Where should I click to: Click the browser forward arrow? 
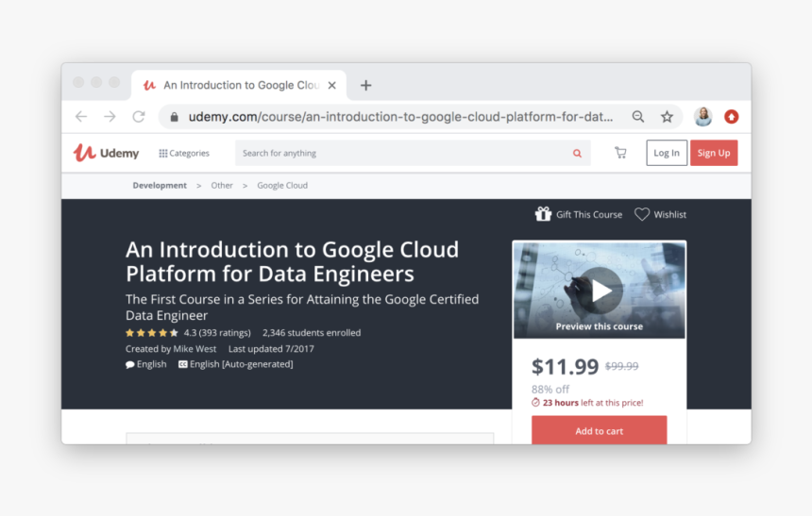click(x=110, y=116)
